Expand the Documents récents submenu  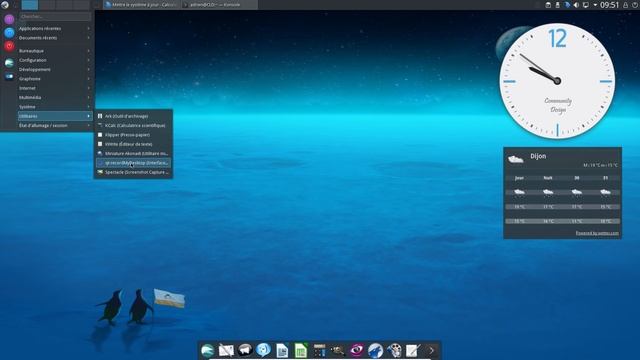click(55, 38)
